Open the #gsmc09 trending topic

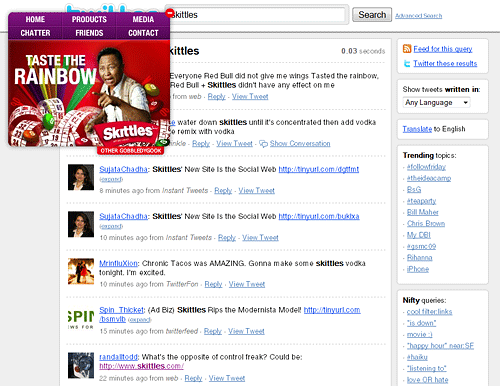421,246
